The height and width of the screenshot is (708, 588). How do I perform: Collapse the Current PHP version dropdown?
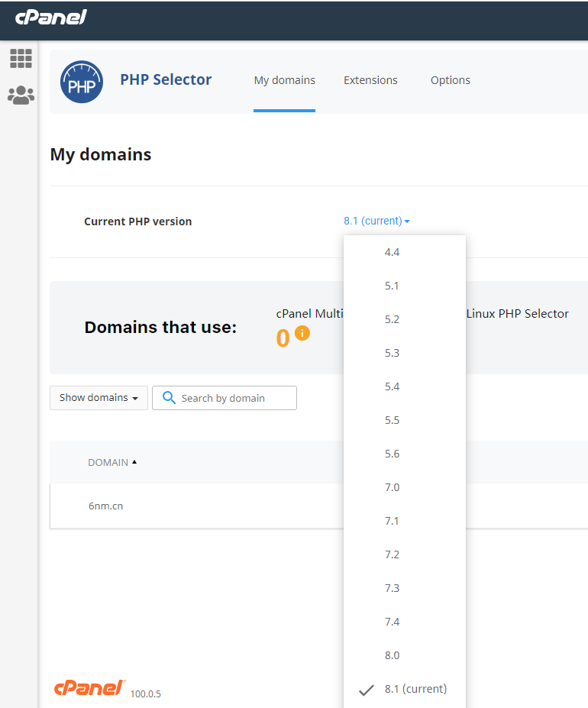tap(376, 221)
